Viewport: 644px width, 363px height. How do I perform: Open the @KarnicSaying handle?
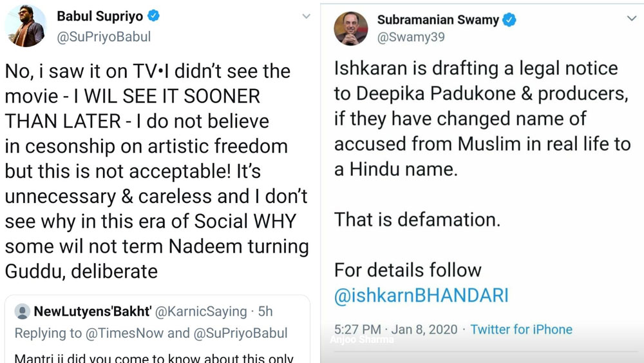[x=202, y=311]
